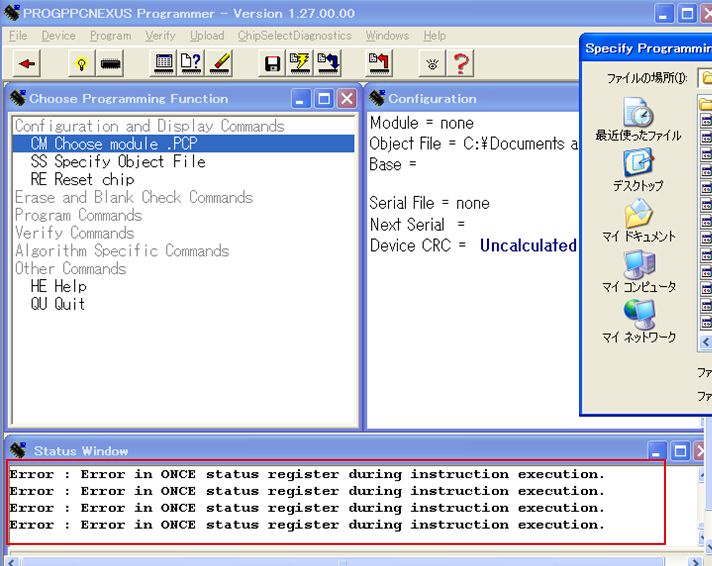Open マイ ネットワーク location in file dialog
This screenshot has width=712, height=566.
click(x=638, y=322)
